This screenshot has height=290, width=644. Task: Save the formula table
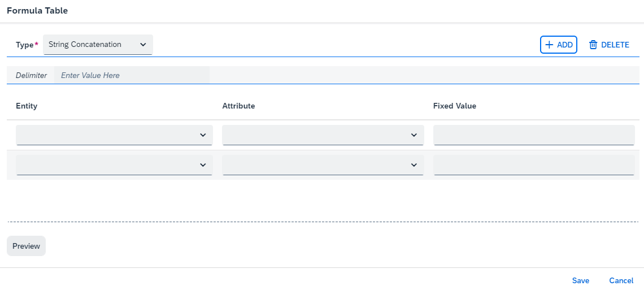pyautogui.click(x=581, y=280)
